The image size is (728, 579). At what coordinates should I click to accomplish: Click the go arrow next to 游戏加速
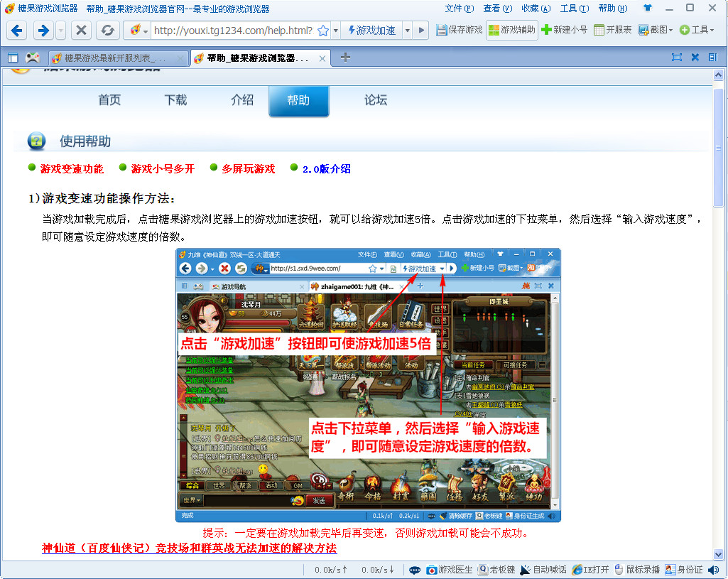(x=421, y=31)
